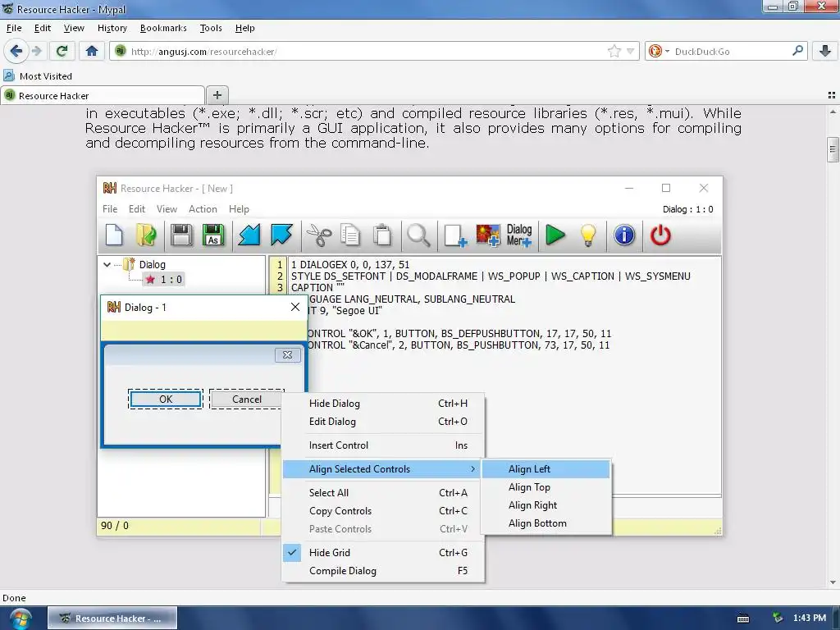Bookmark this page with the star icon
This screenshot has height=630, width=840.
pyautogui.click(x=614, y=52)
